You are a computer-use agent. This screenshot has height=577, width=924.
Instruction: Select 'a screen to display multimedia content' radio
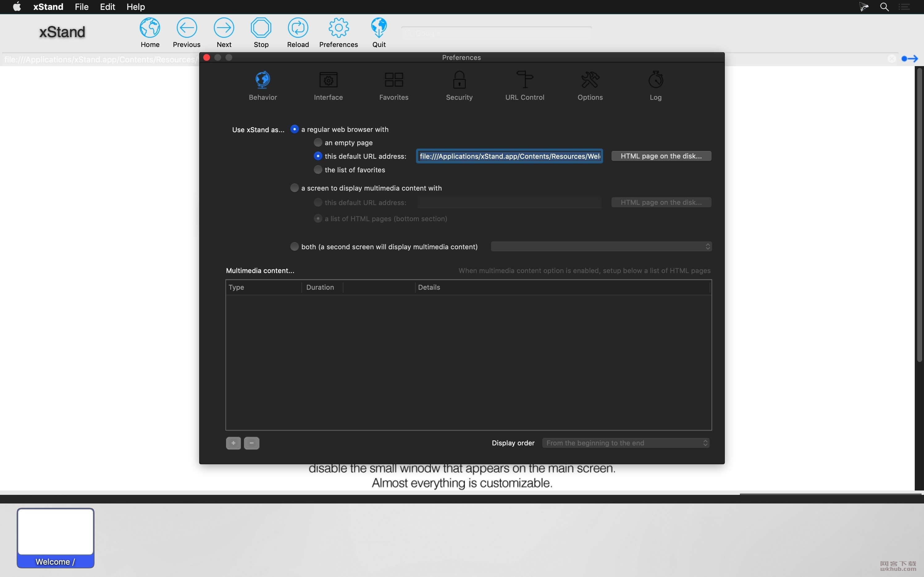pyautogui.click(x=294, y=188)
